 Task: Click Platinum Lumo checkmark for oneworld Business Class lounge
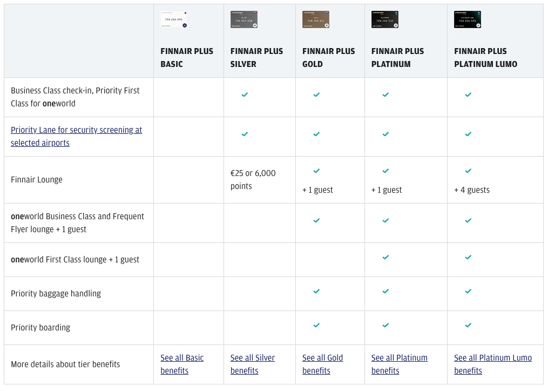pyautogui.click(x=468, y=220)
